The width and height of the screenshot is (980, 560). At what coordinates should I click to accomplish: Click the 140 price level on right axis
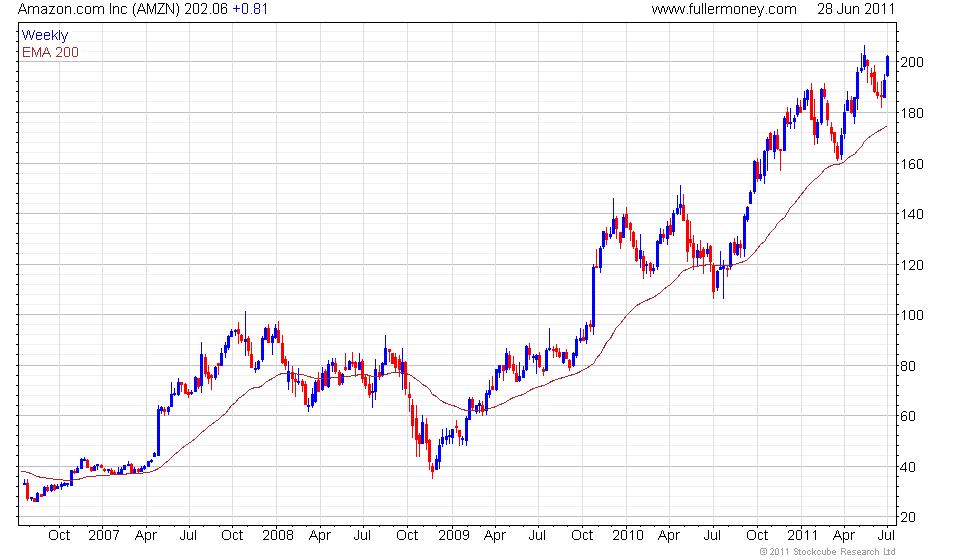point(914,215)
